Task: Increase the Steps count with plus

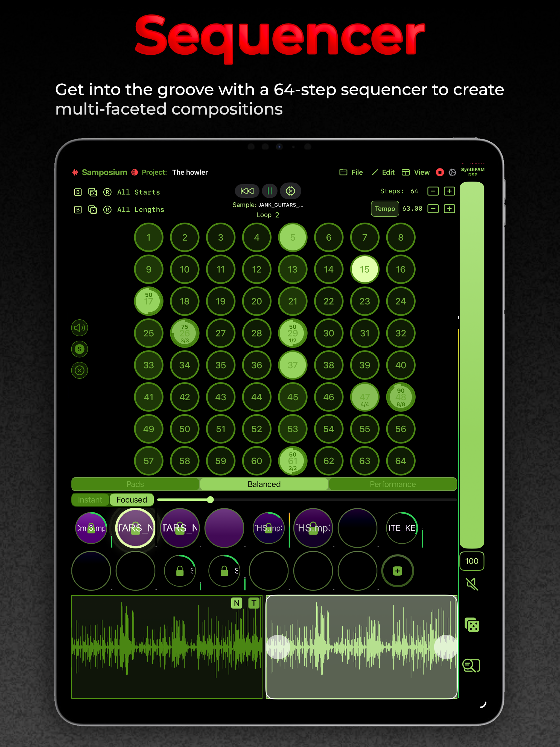Action: coord(449,191)
